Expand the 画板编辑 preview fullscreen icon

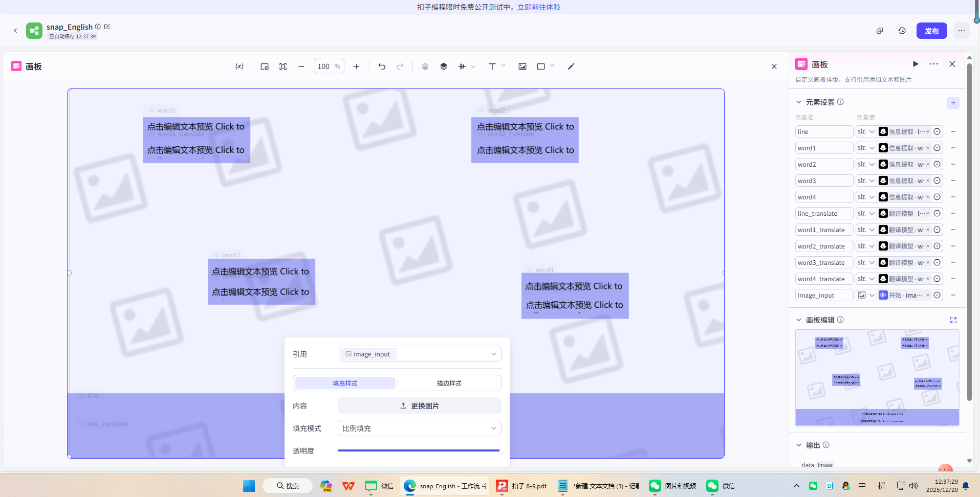[953, 320]
